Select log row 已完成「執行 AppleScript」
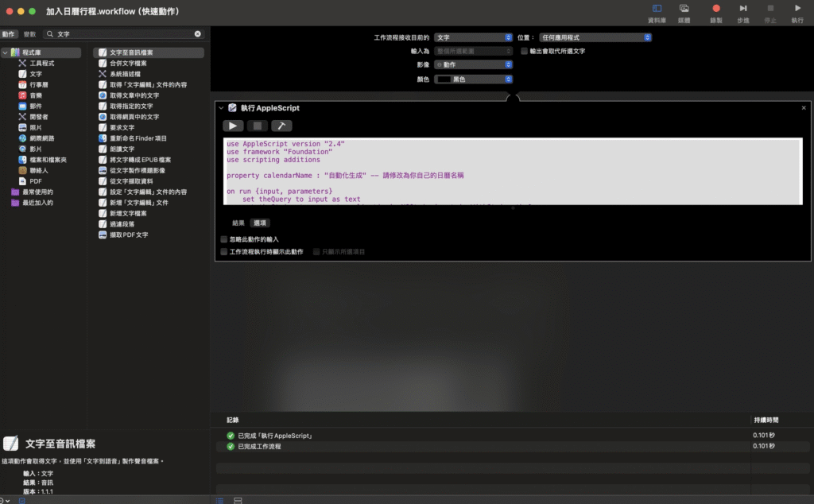Viewport: 814px width, 504px height. 513,436
